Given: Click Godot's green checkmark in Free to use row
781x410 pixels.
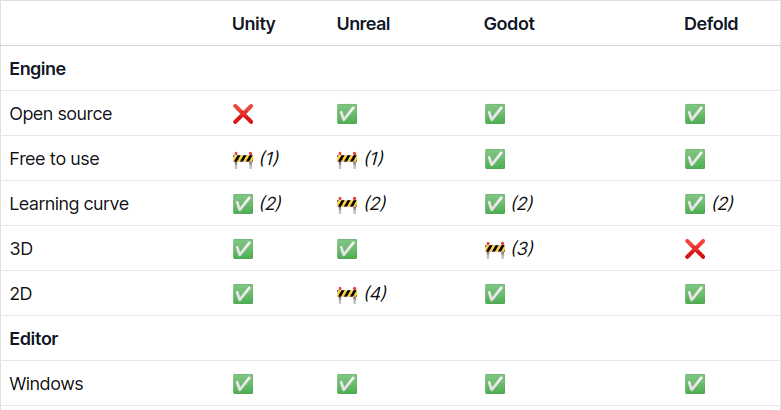Looking at the screenshot, I should point(494,159).
